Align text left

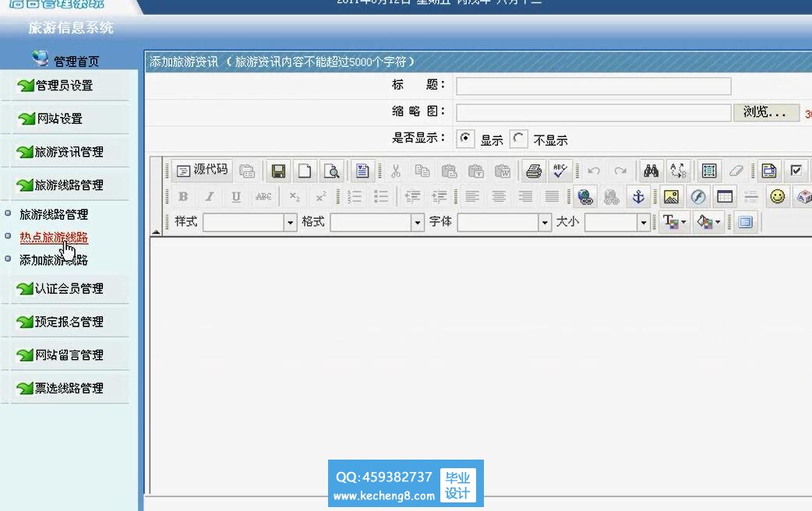point(472,197)
